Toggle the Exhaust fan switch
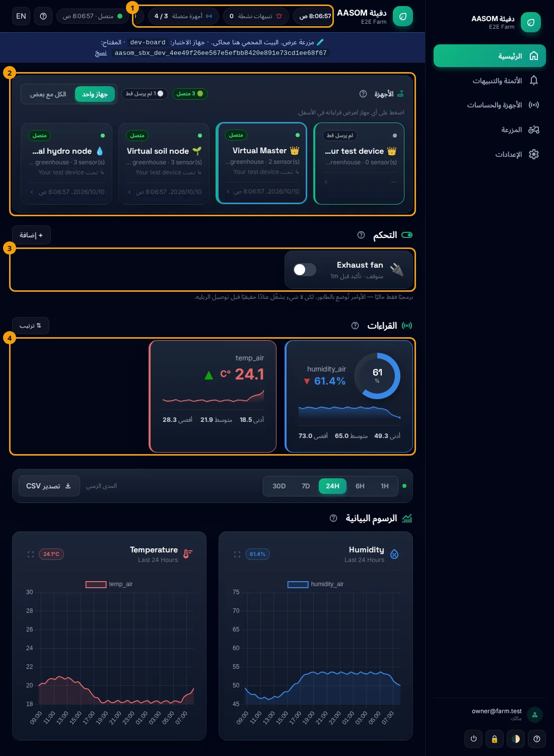Viewport: 554px width, 756px height. pos(305,270)
